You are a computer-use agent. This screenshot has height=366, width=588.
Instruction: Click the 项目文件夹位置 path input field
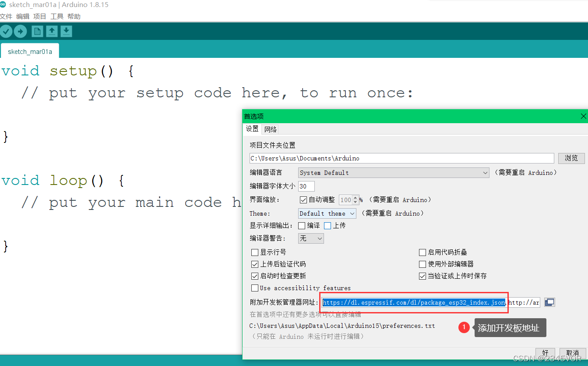click(x=402, y=158)
